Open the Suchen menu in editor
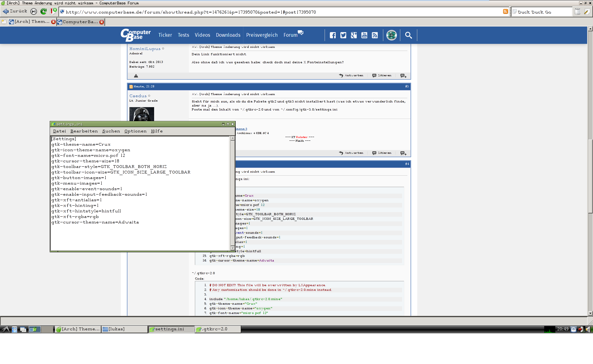Image resolution: width=593 pixels, height=364 pixels. (x=111, y=131)
